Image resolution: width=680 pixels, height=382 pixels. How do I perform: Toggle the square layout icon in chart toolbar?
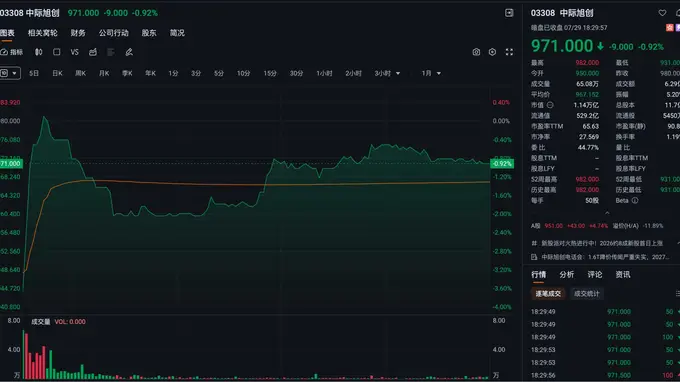click(x=56, y=52)
